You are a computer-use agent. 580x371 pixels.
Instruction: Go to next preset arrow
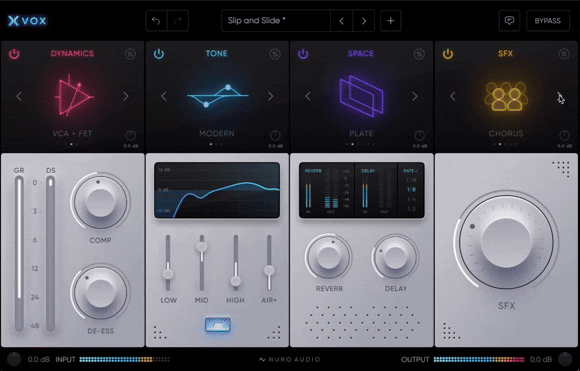pos(364,21)
